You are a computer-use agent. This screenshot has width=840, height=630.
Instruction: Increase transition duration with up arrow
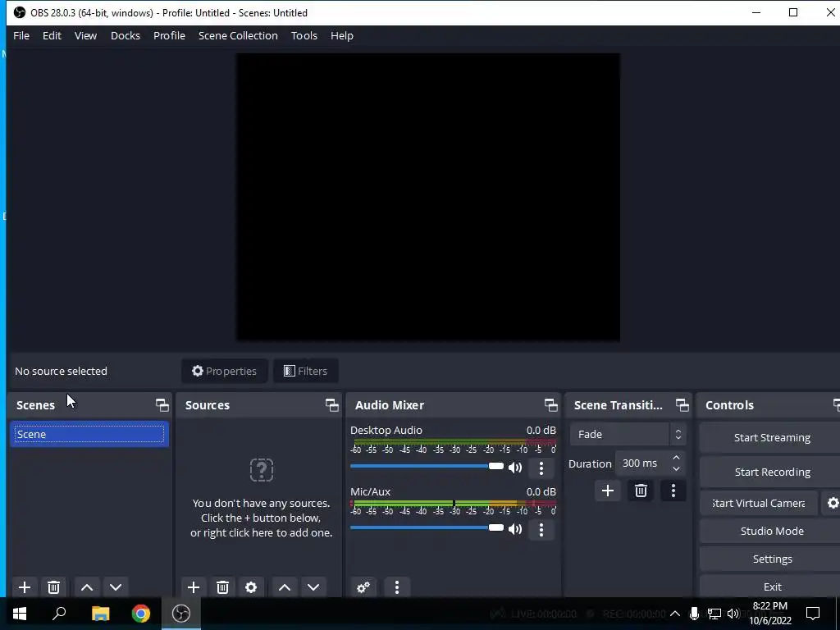(676, 458)
